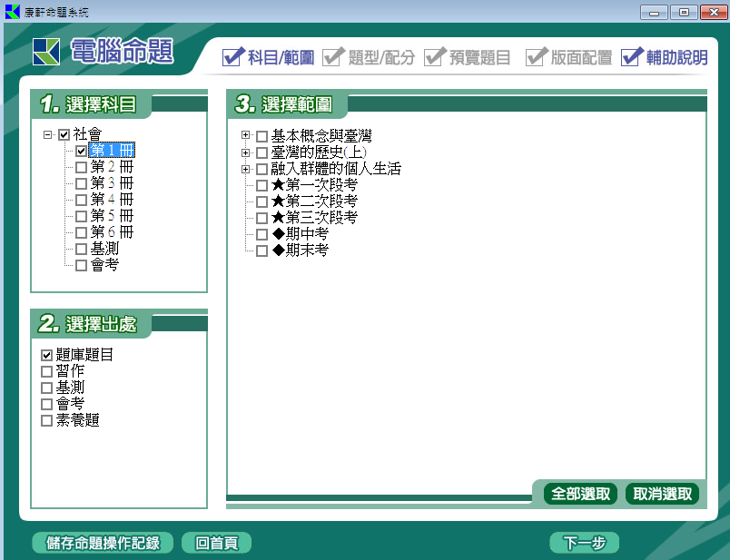Click the 題庫題目 source label

click(x=84, y=355)
